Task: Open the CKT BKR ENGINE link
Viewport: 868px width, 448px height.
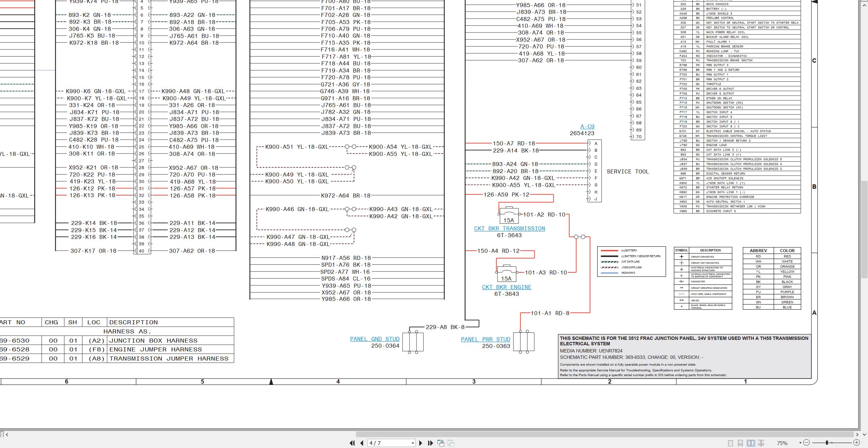Action: click(x=507, y=287)
